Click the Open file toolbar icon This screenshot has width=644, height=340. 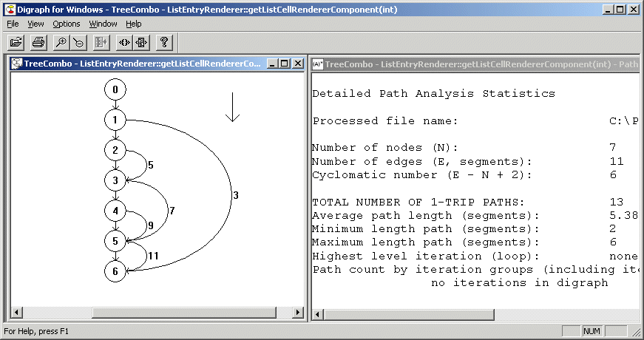click(x=16, y=42)
